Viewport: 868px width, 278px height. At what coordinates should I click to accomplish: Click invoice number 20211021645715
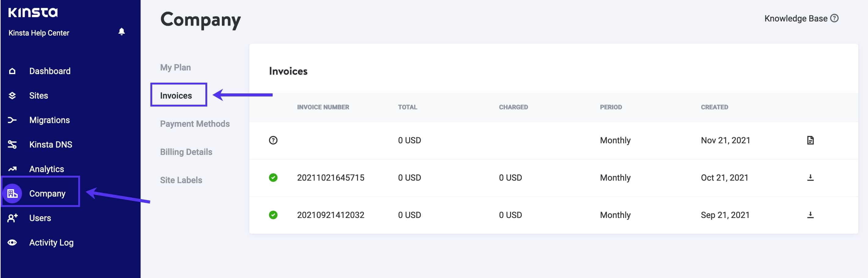tap(331, 178)
